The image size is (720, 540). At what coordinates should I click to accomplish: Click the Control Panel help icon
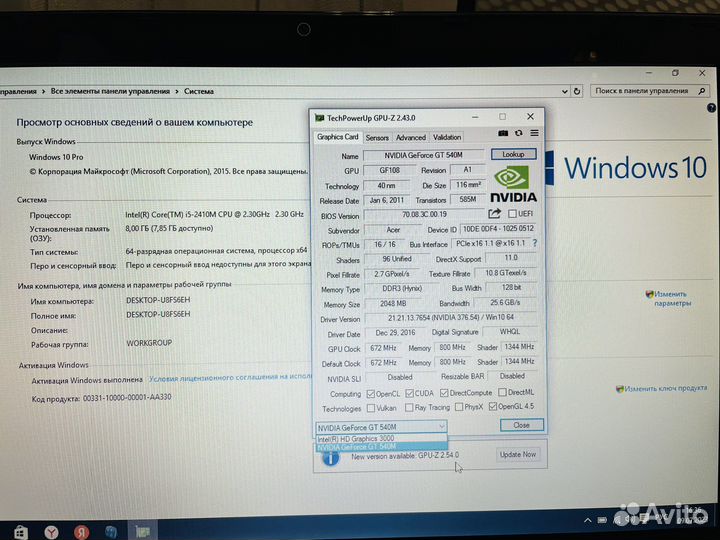click(711, 108)
